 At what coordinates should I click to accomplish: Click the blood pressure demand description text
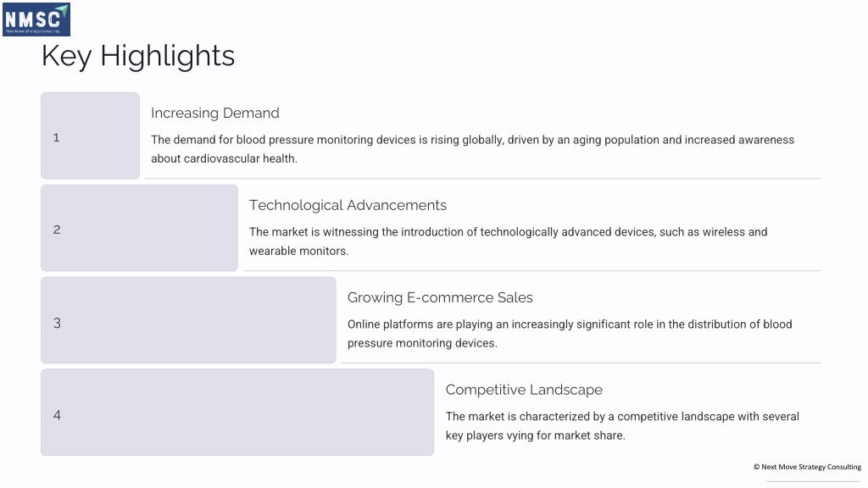tap(473, 149)
